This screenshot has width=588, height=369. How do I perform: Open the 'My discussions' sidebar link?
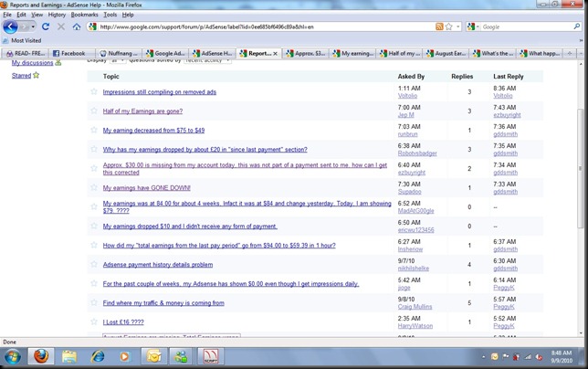tap(33, 63)
